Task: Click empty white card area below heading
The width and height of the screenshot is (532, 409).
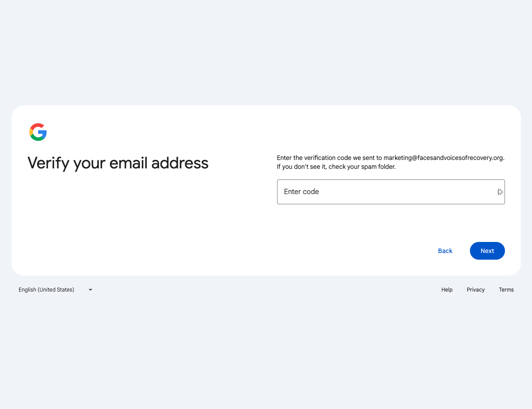Action: click(x=133, y=222)
